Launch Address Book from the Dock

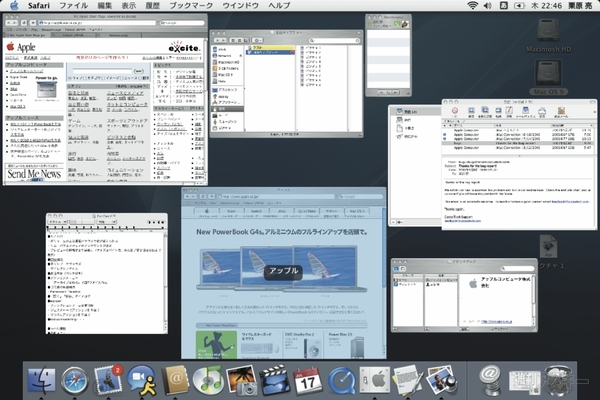[176, 380]
